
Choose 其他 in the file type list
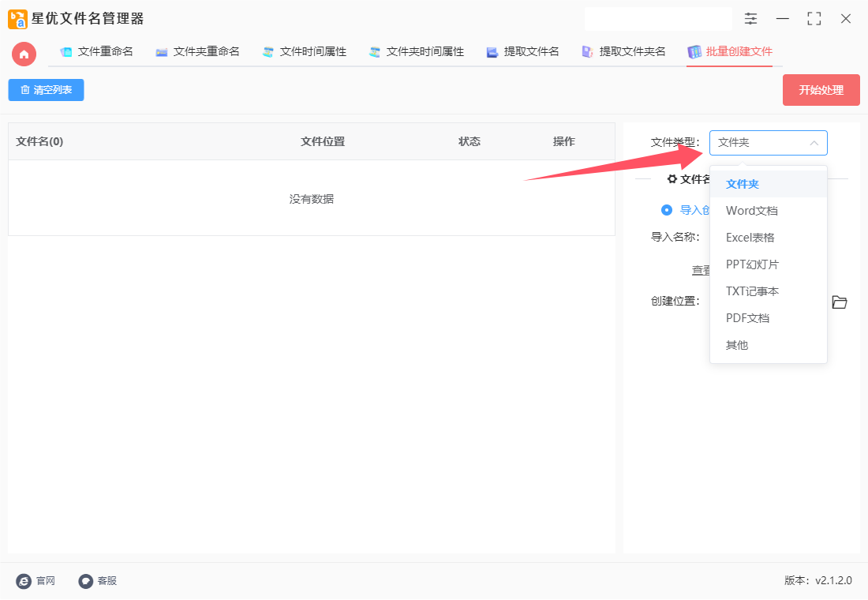[x=769, y=345]
